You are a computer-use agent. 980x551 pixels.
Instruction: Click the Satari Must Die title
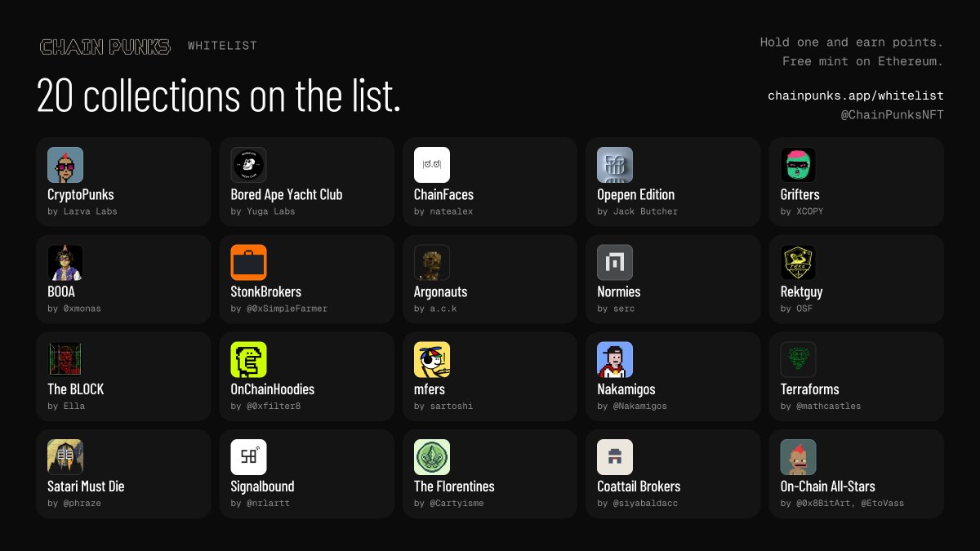click(x=87, y=487)
